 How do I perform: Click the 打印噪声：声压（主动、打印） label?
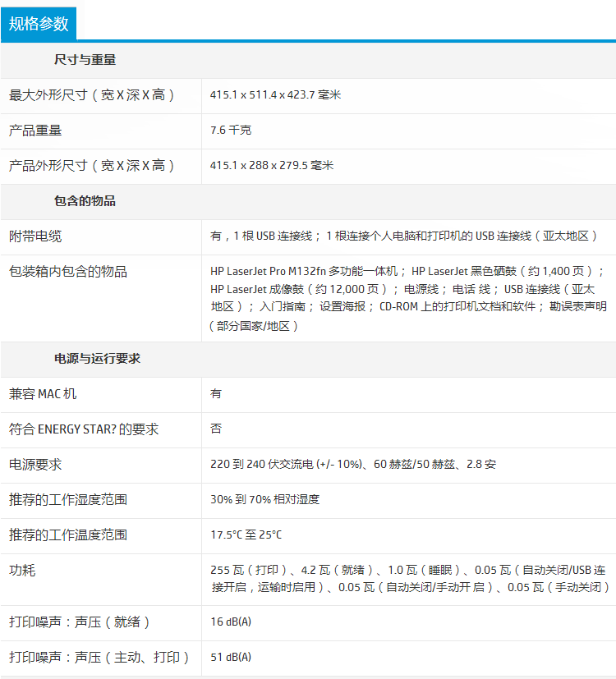tap(99, 658)
